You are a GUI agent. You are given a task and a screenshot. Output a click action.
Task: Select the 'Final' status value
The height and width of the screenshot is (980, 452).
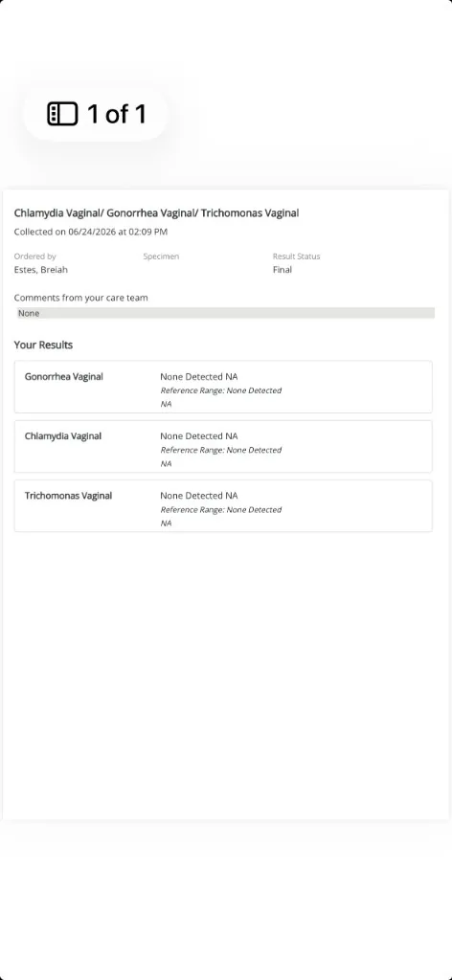(x=282, y=270)
